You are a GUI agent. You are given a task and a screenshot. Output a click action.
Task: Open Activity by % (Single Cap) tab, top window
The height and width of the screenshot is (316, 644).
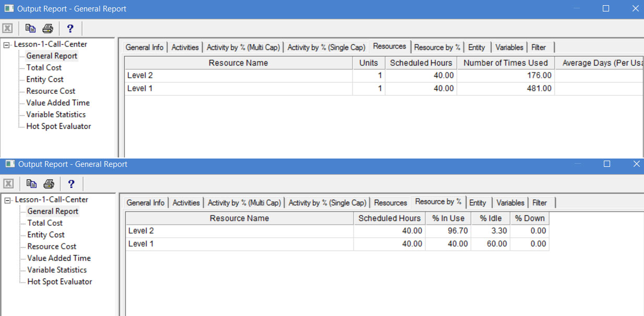click(x=326, y=47)
